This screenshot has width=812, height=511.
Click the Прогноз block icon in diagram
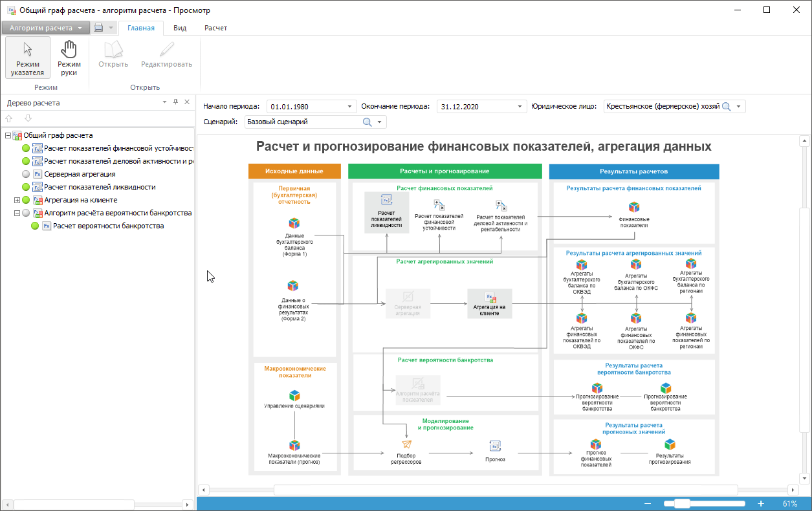coord(495,446)
